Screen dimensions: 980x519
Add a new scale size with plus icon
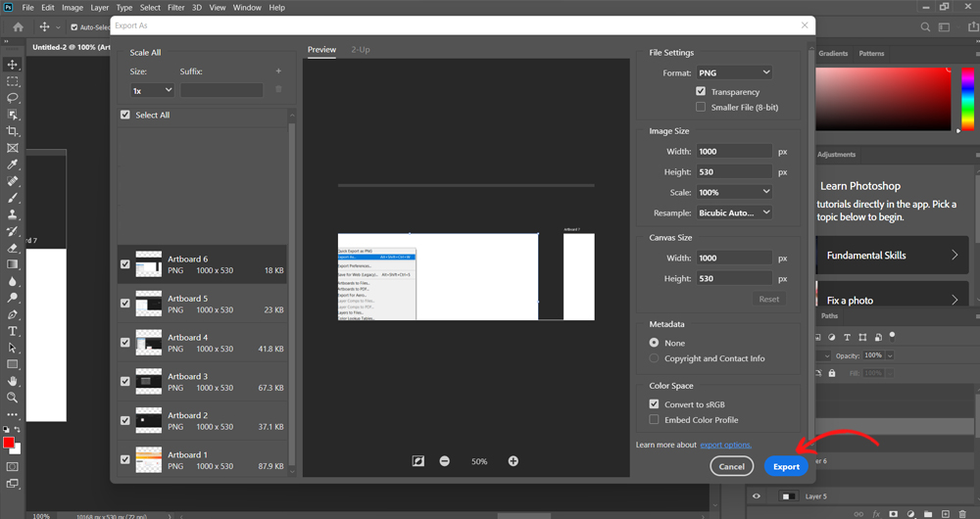278,71
